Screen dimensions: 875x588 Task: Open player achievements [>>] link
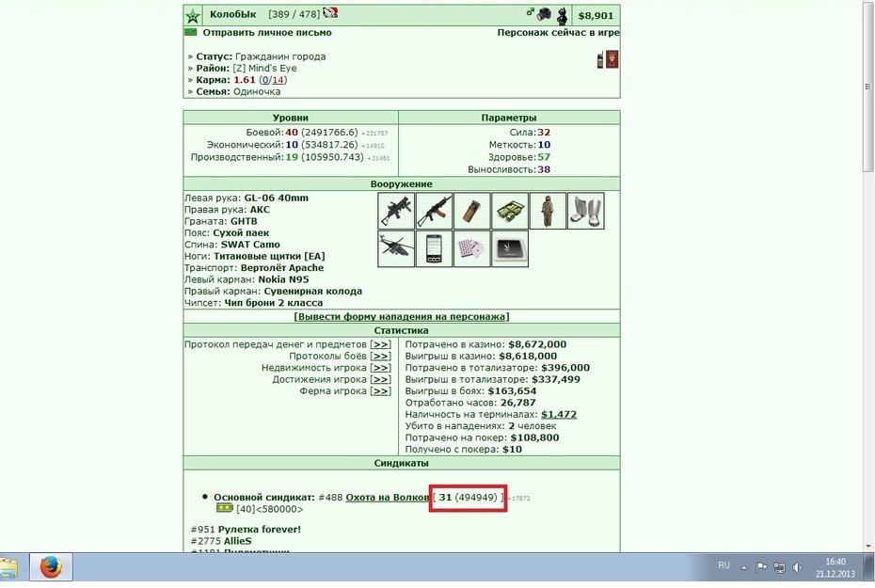click(381, 380)
